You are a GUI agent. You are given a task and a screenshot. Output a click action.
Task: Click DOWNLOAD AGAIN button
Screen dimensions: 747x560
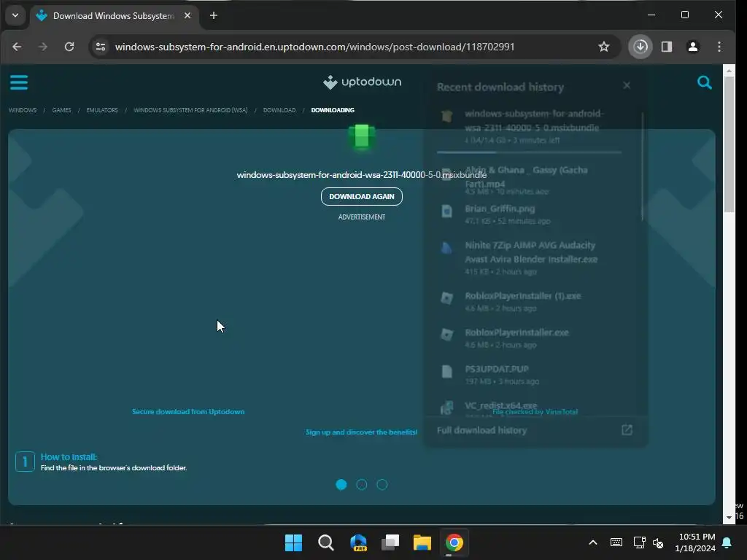click(362, 197)
